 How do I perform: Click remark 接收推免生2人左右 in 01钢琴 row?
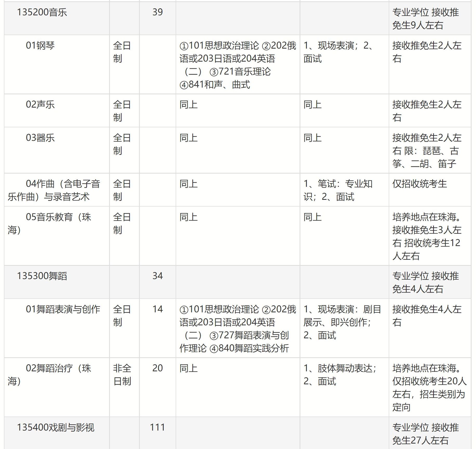(427, 52)
